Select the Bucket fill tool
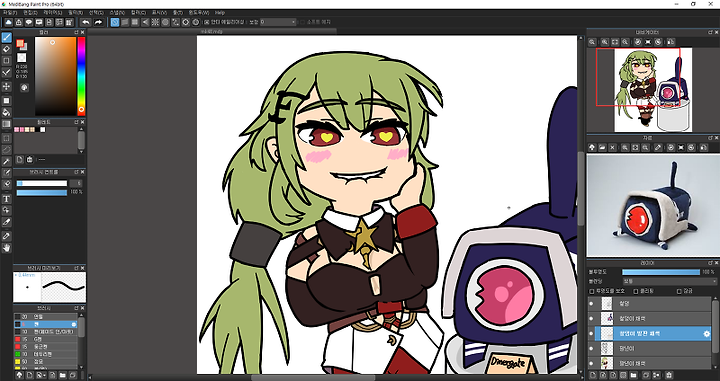 coord(6,112)
